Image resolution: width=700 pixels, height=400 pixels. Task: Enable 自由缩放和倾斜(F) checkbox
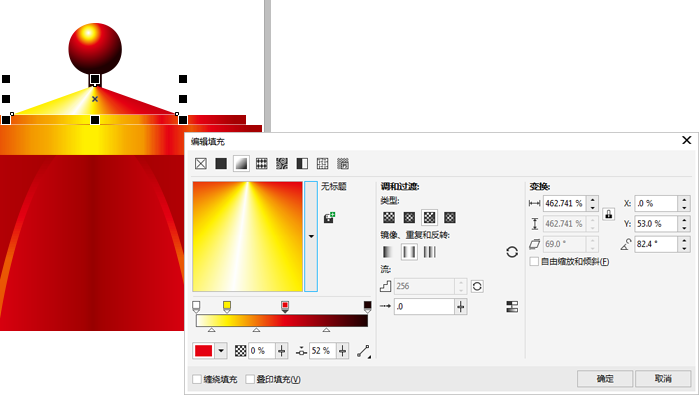pyautogui.click(x=534, y=262)
